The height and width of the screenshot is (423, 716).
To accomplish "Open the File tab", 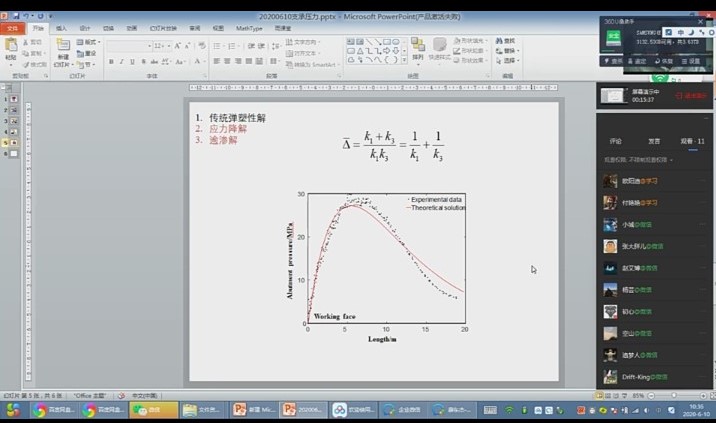I will point(13,28).
